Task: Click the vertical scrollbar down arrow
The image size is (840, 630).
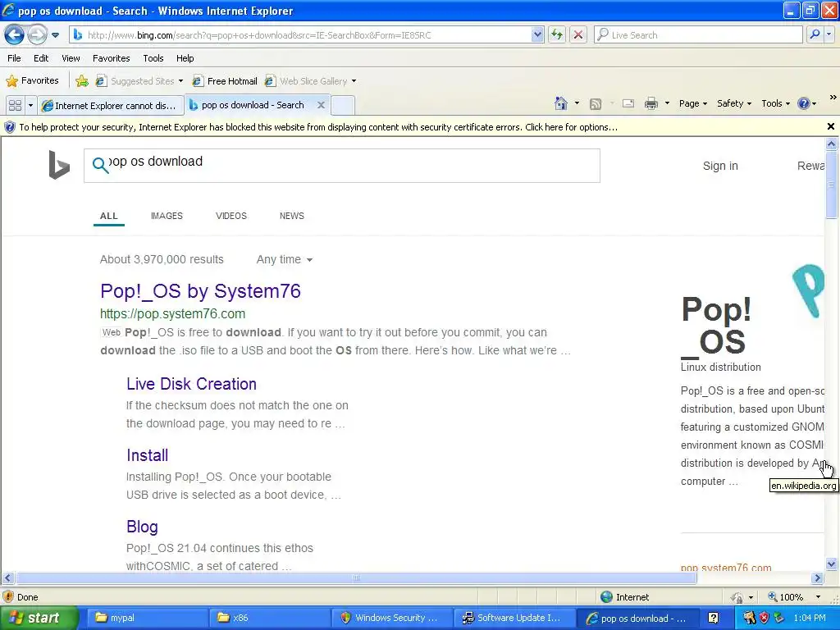Action: pos(831,564)
